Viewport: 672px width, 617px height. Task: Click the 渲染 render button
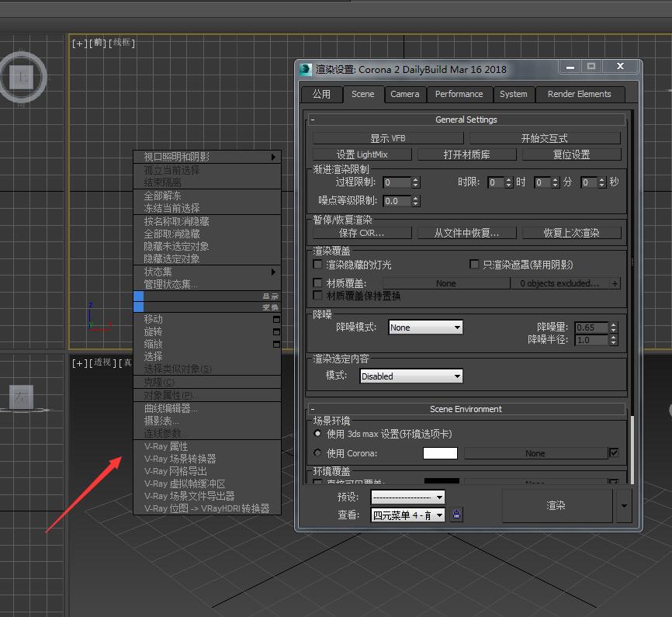(556, 506)
